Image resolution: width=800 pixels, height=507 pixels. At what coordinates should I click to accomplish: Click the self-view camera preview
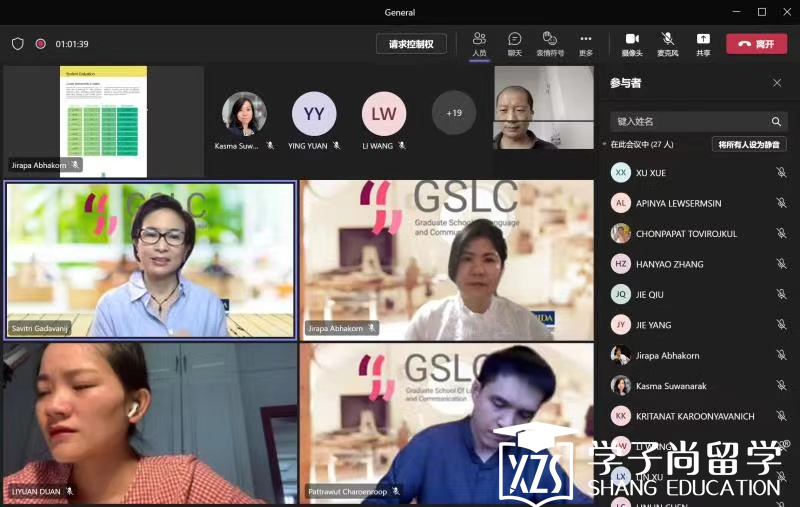544,108
